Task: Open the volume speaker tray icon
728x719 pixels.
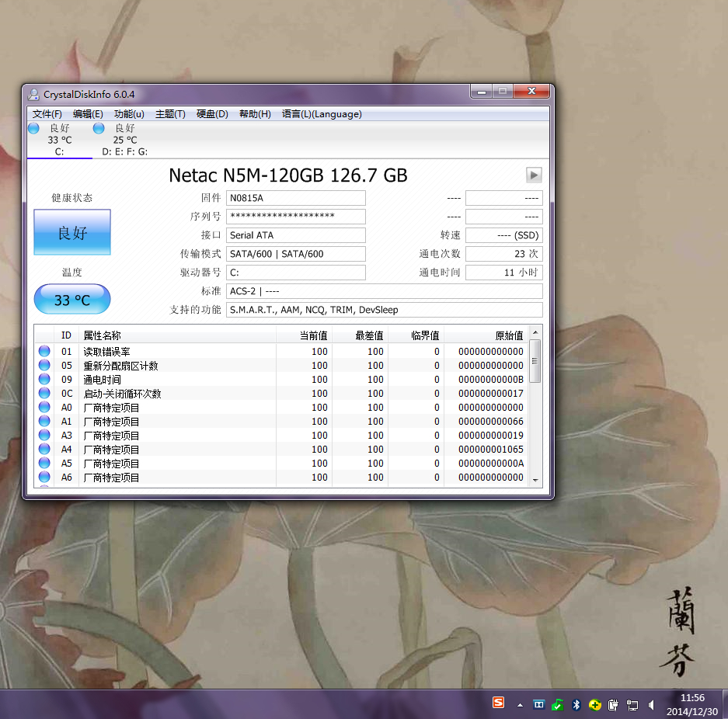Action: [651, 705]
